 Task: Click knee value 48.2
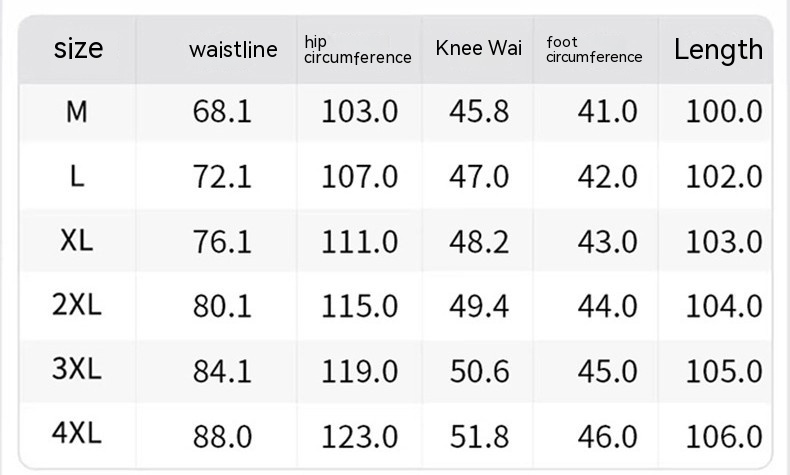(479, 241)
